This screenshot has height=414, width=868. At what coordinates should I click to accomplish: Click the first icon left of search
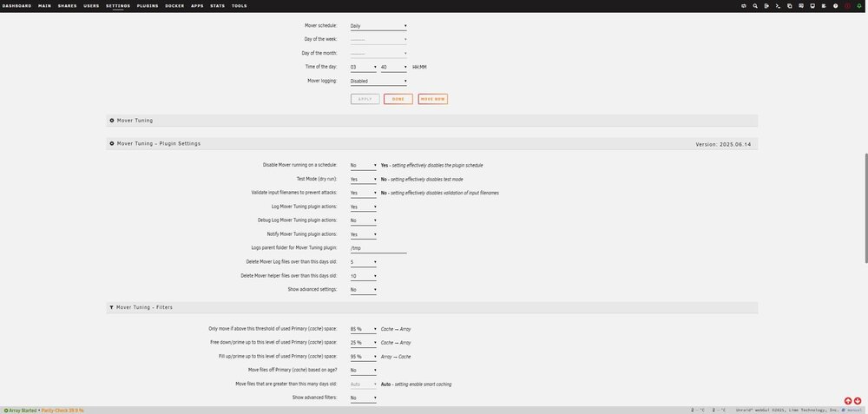pos(744,6)
